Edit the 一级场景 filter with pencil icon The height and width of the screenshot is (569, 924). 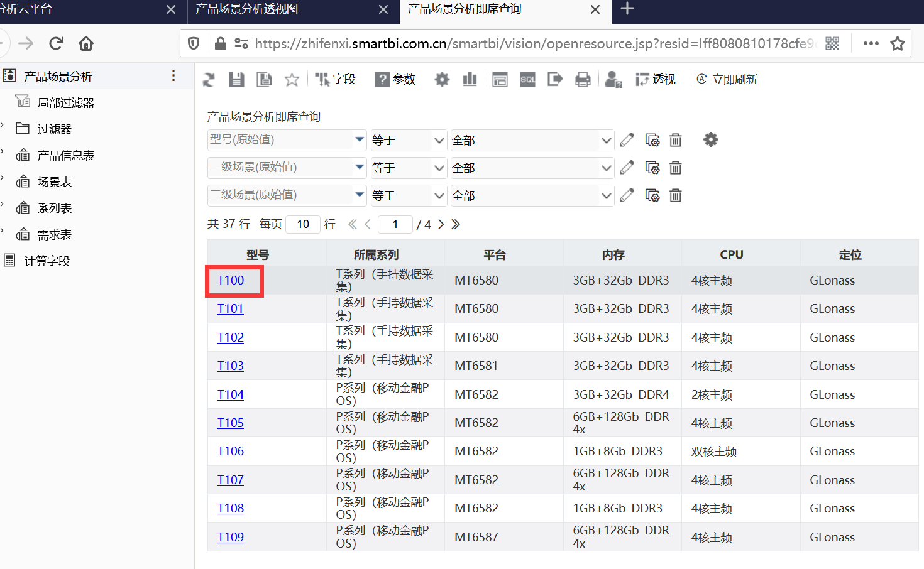pos(627,168)
